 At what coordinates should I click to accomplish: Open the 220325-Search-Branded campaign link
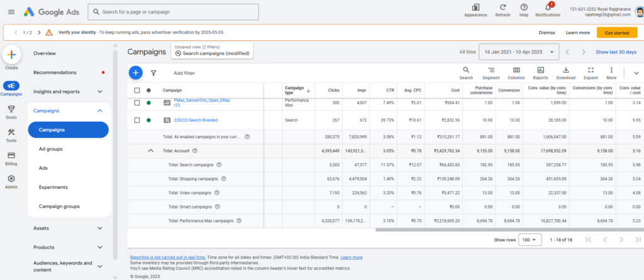pos(196,120)
